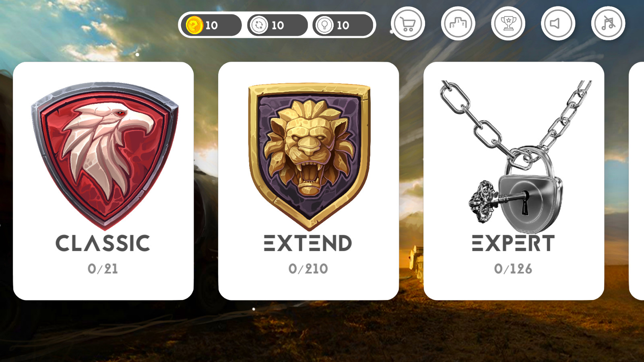The image size is (644, 362).
Task: Click the EXTEND title text
Action: click(x=308, y=243)
